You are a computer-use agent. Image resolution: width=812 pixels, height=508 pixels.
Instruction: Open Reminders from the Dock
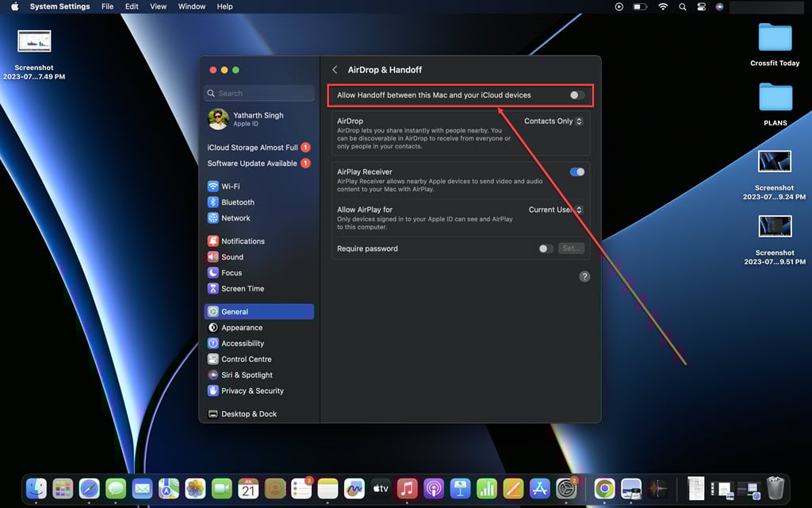[x=301, y=488]
